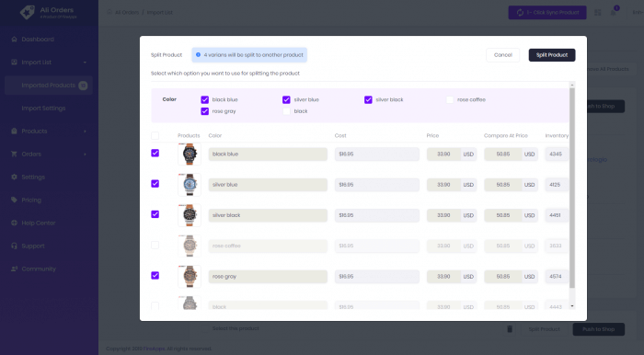Click Cancel in the split dialog
This screenshot has width=644, height=355.
(x=502, y=55)
